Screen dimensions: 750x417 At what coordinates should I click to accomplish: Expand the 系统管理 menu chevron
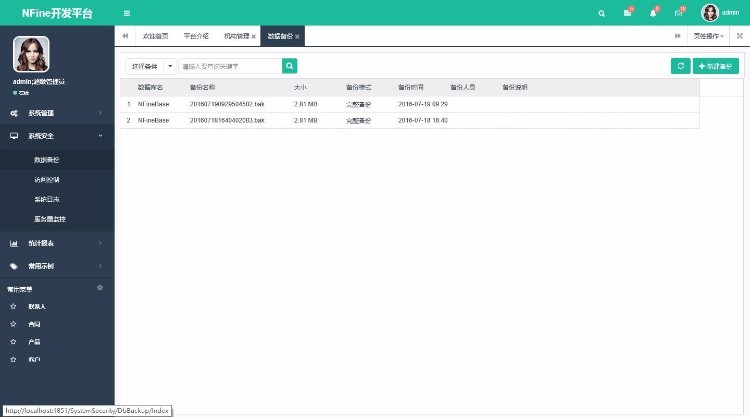pos(100,113)
